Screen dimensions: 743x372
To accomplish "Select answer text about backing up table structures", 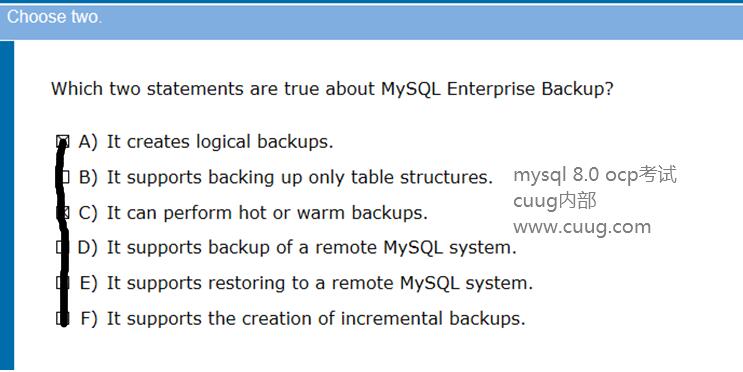I will click(300, 177).
